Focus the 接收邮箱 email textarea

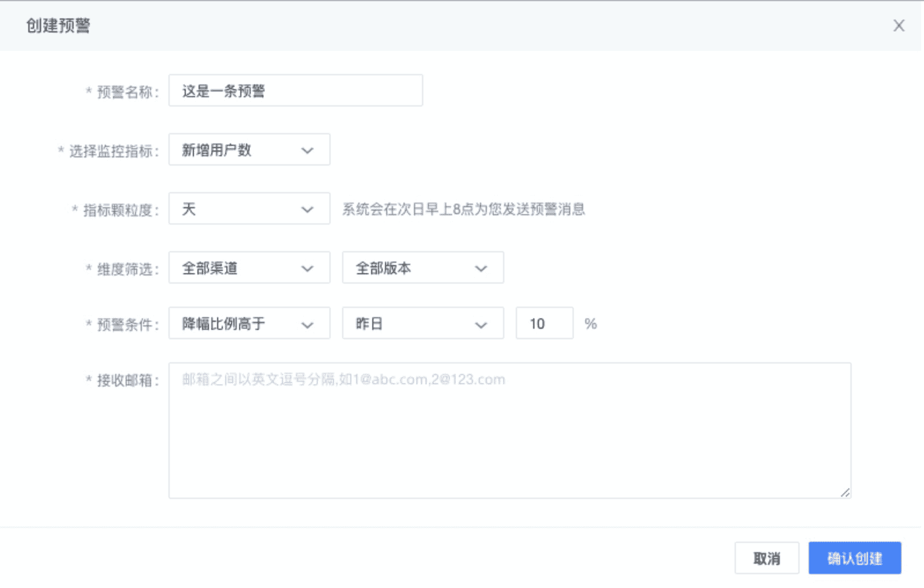coord(509,431)
